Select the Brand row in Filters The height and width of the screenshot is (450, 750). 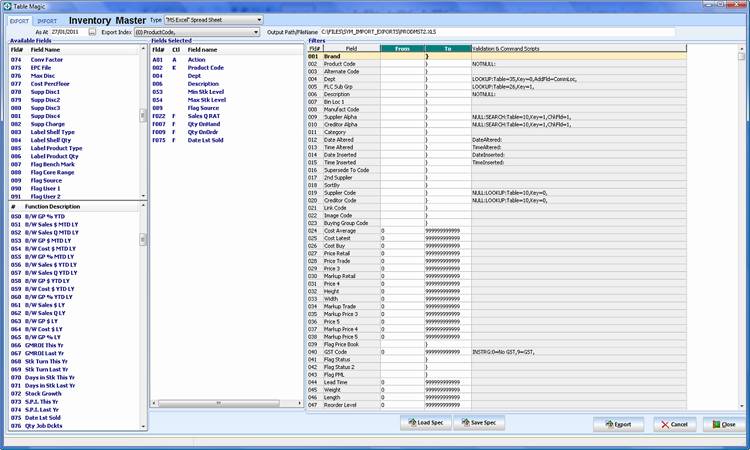496,56
